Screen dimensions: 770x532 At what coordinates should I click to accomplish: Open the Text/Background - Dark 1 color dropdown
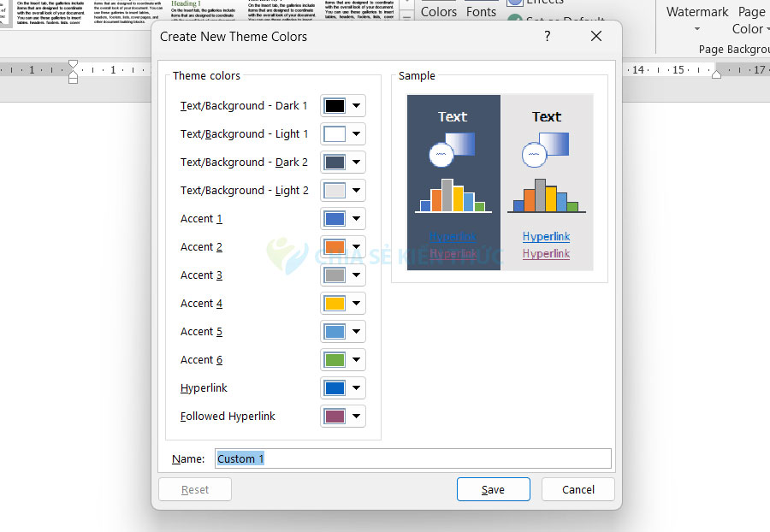[343, 106]
